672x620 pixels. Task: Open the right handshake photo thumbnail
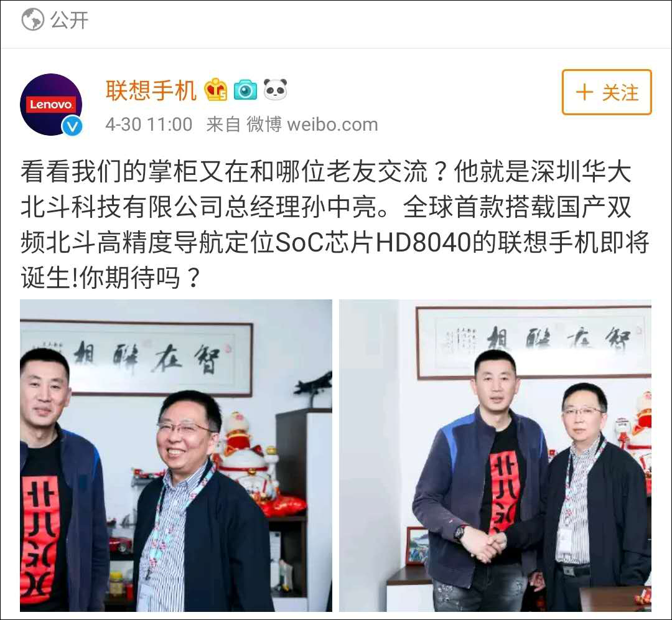tap(495, 456)
